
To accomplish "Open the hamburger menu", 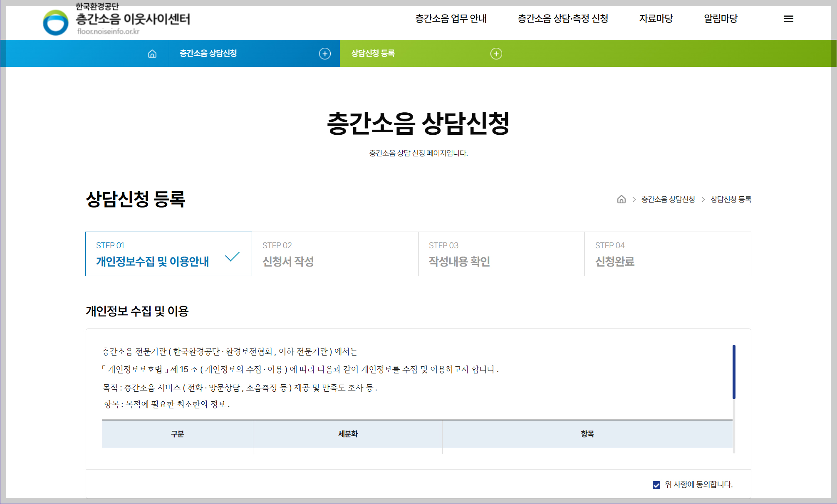I will (x=788, y=18).
